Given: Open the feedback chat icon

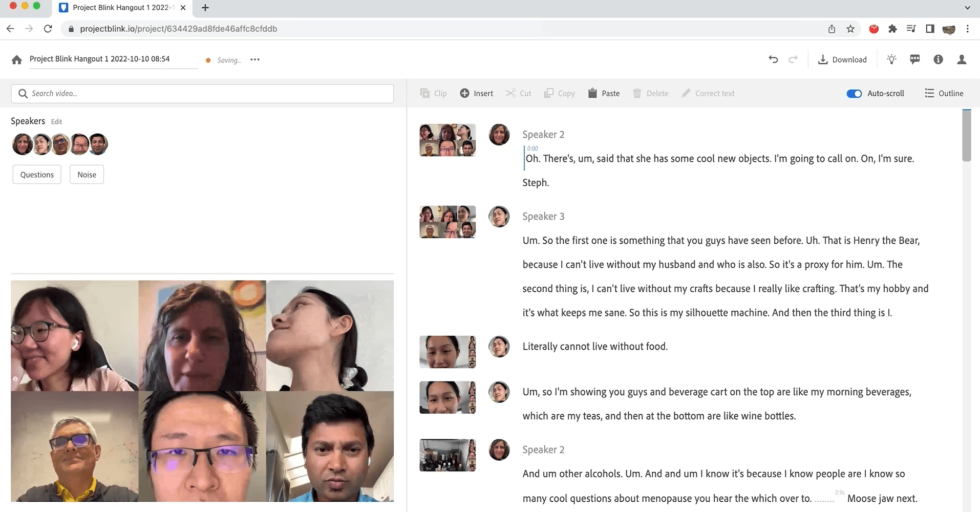Looking at the screenshot, I should [914, 59].
